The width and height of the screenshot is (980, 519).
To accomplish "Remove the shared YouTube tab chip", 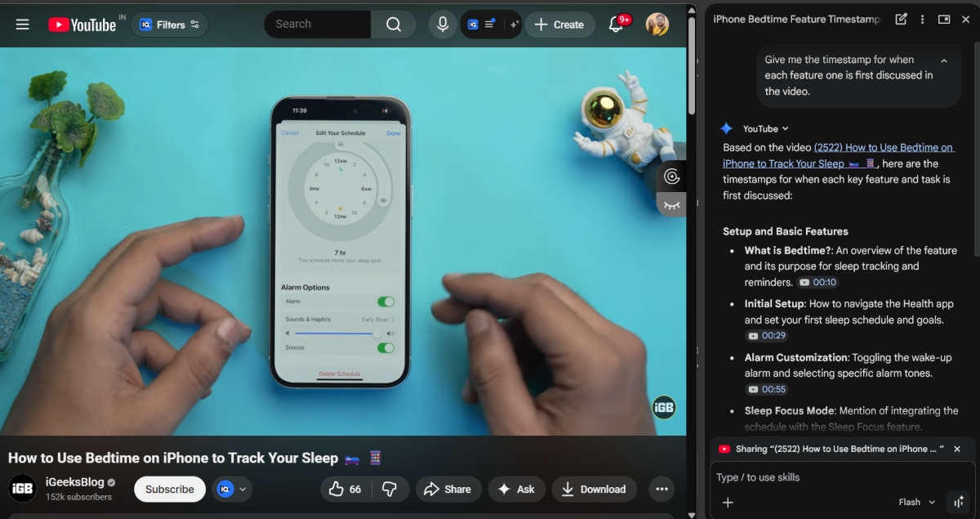I will tap(957, 449).
